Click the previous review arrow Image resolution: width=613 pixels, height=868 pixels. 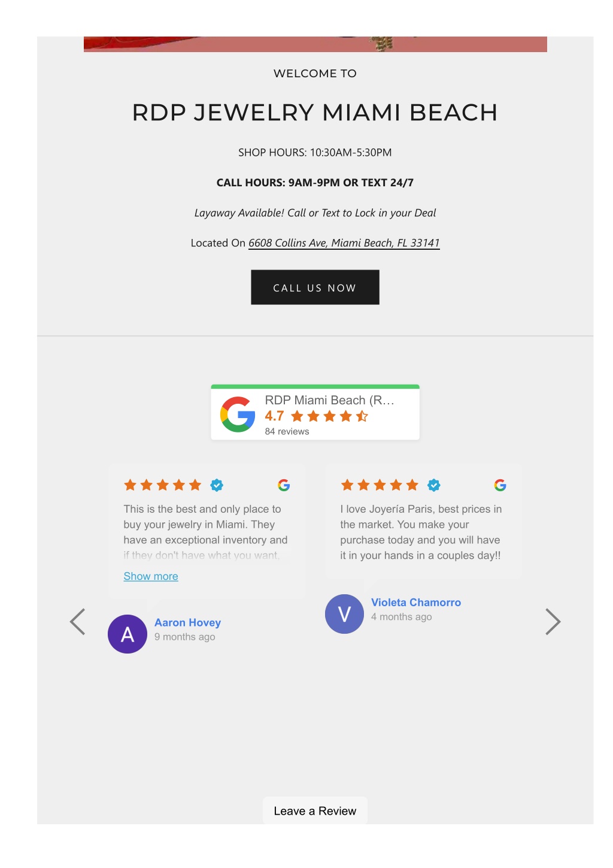click(77, 622)
